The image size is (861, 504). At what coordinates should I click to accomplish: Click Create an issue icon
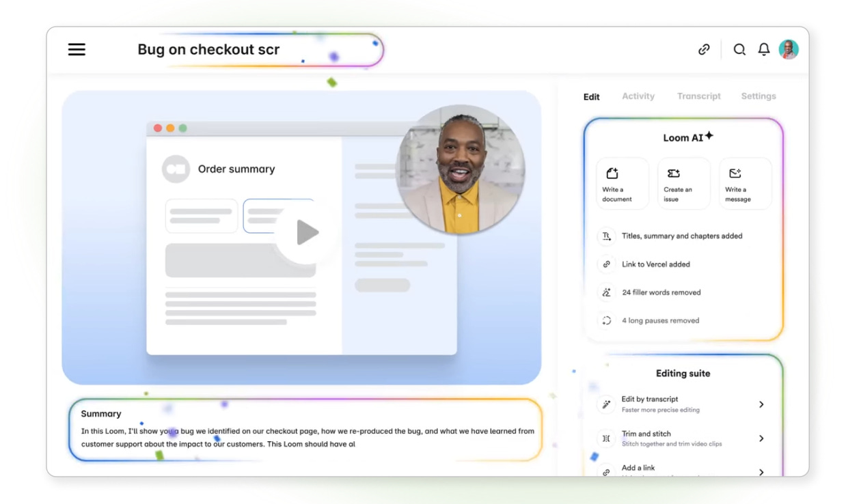tap(674, 173)
